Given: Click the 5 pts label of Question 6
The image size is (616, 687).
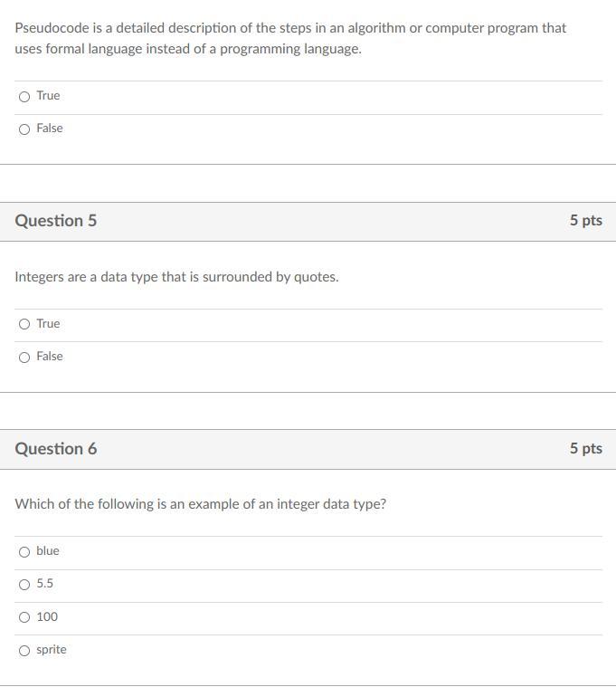Looking at the screenshot, I should (x=586, y=448).
